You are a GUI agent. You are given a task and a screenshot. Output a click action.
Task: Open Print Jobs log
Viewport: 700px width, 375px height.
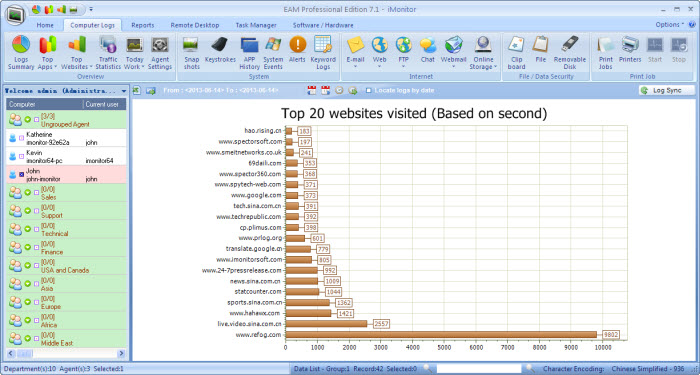[606, 53]
